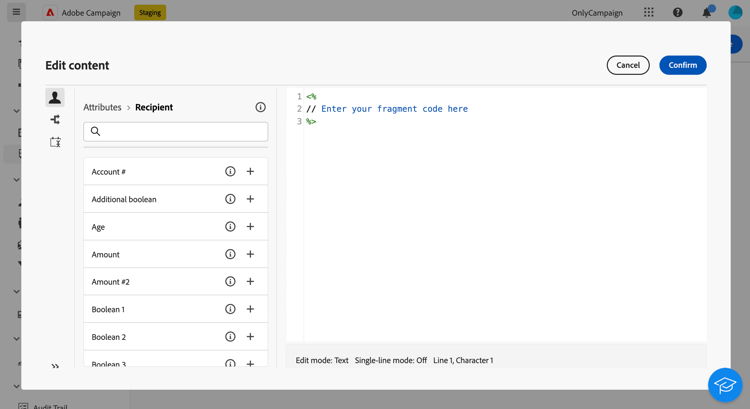Open the help question mark menu
This screenshot has height=409, width=750.
point(677,13)
